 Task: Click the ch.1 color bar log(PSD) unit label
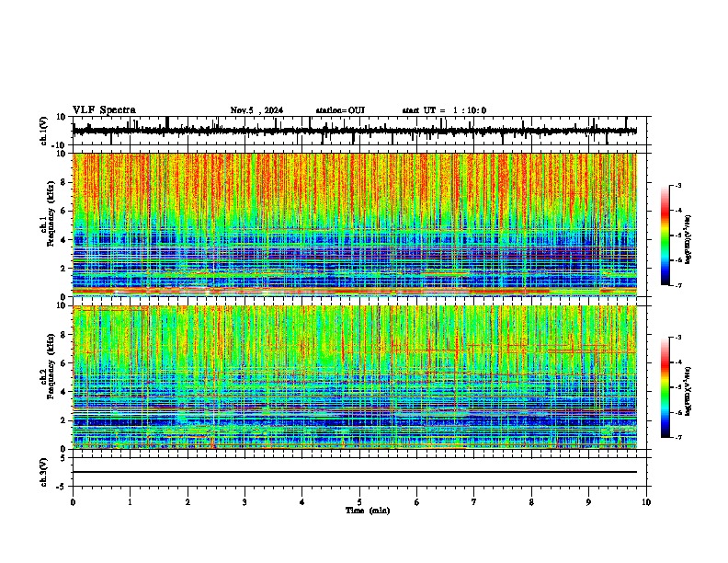[688, 239]
